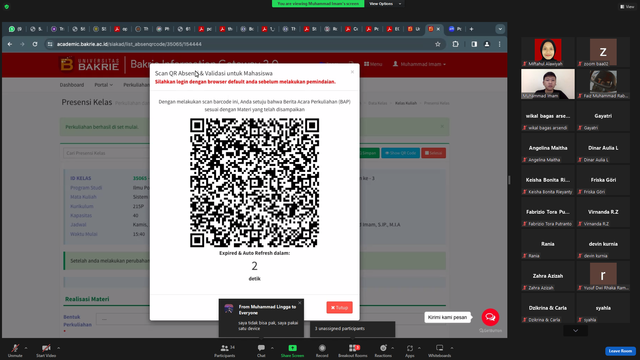Expand the whiteboards options arrow
This screenshot has width=640, height=360.
coord(452,348)
